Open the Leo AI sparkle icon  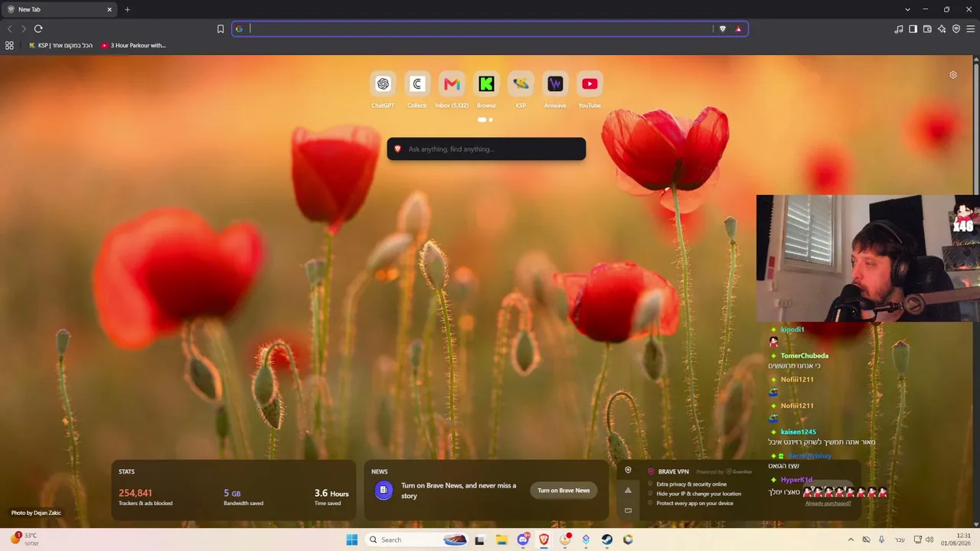click(942, 29)
